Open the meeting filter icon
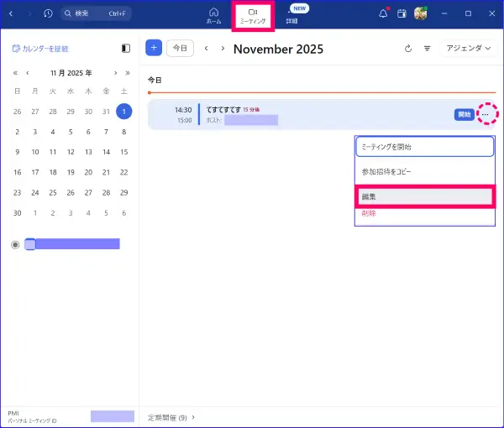This screenshot has width=504, height=428. [x=427, y=49]
